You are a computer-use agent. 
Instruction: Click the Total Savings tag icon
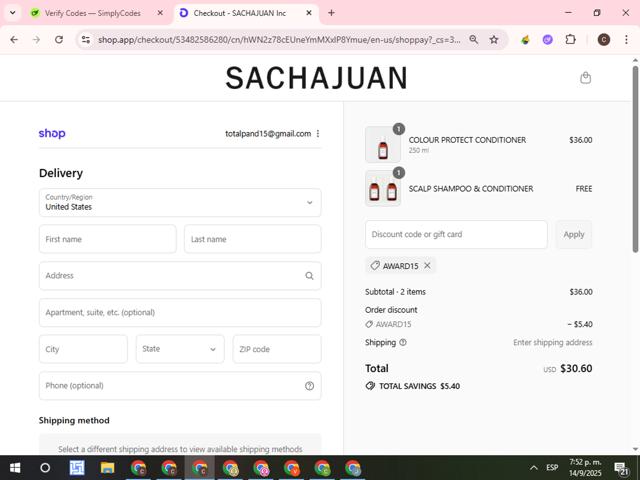(x=370, y=386)
